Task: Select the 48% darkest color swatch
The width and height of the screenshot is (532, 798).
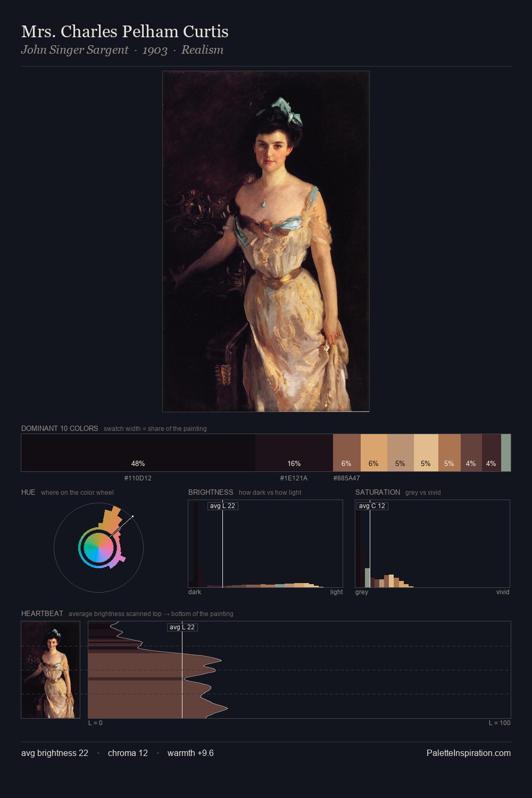Action: (138, 453)
